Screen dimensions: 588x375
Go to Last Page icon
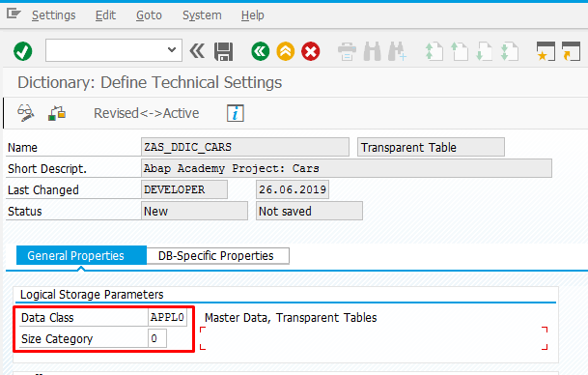pos(509,51)
